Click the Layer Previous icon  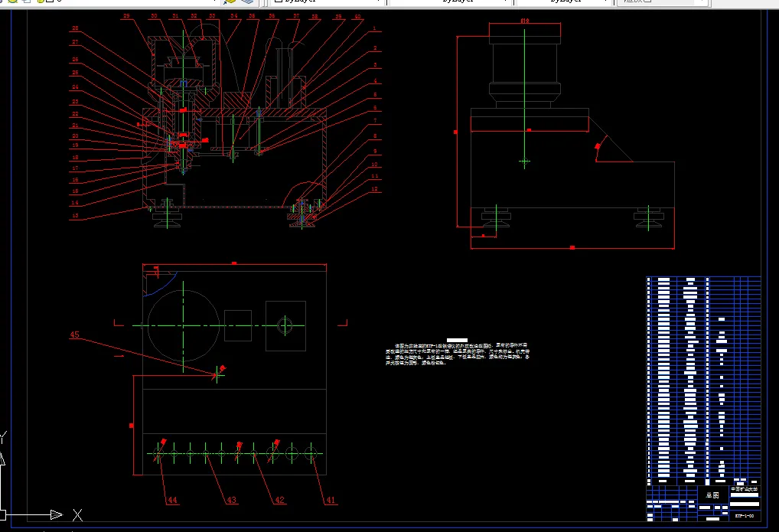pos(247,2)
